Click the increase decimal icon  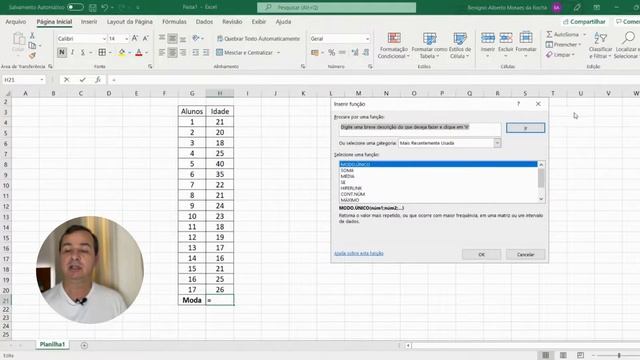(x=355, y=52)
